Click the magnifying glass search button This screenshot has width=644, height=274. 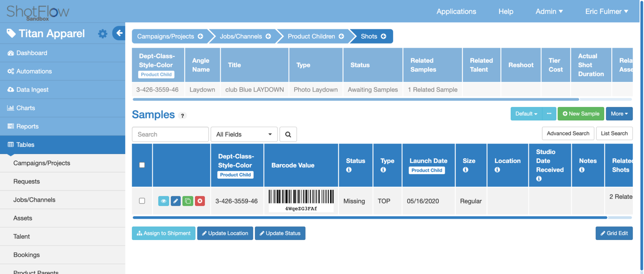[x=288, y=134]
